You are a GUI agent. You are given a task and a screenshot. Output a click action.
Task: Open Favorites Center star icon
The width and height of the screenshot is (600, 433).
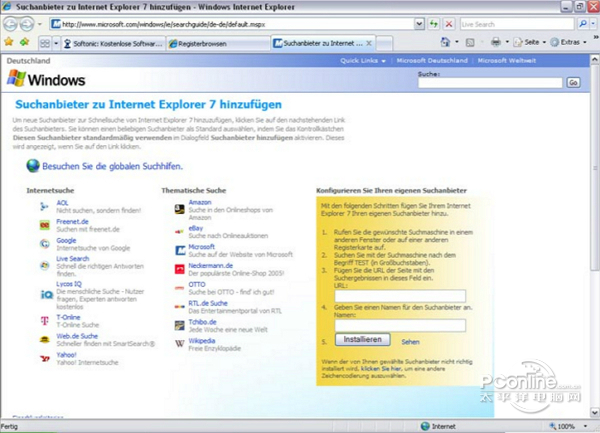[x=9, y=42]
